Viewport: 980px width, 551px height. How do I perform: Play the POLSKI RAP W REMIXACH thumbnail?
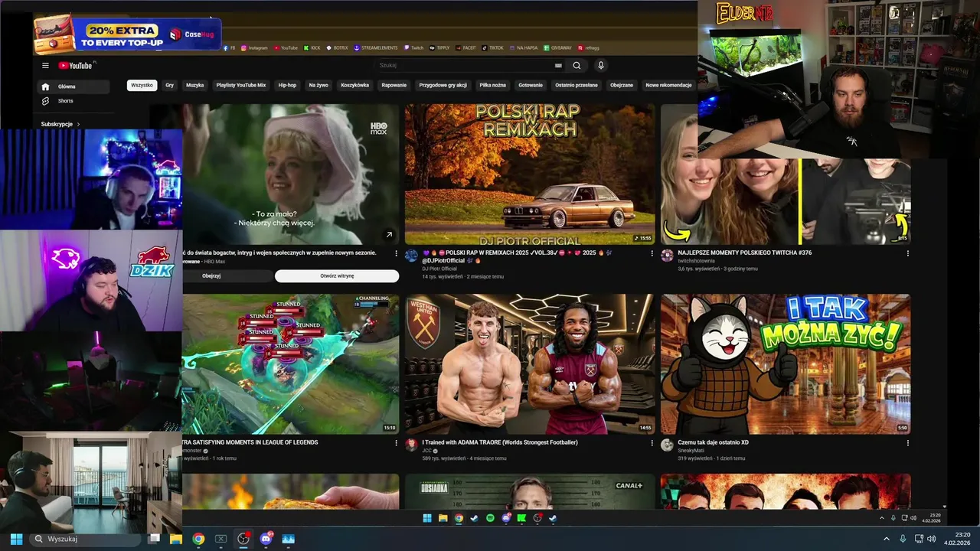[x=530, y=174]
